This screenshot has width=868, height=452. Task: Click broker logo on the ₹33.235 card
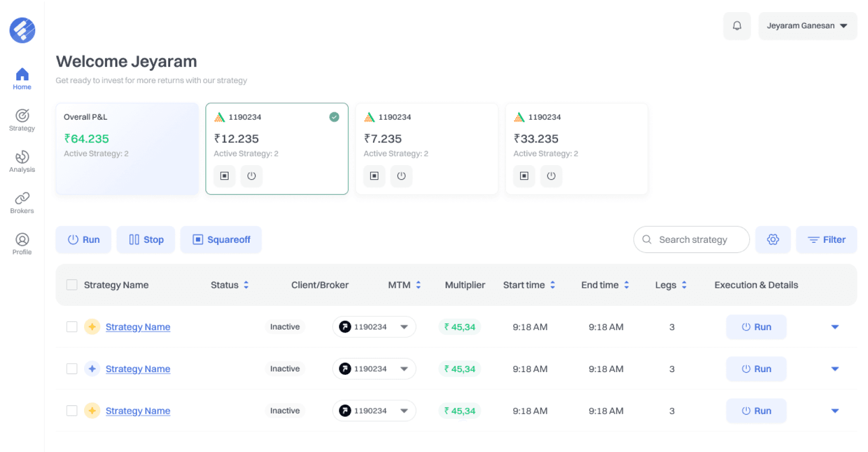click(x=520, y=117)
